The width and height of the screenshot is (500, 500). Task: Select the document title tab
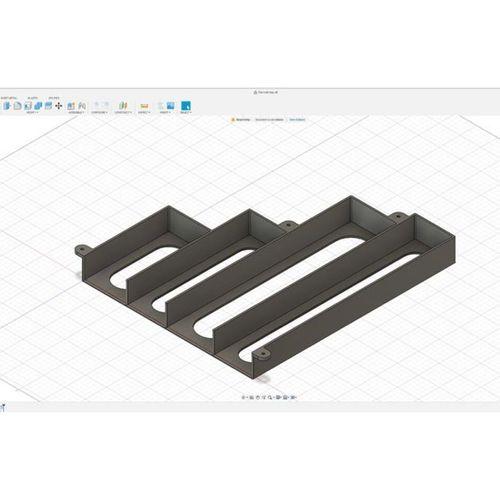pos(266,92)
